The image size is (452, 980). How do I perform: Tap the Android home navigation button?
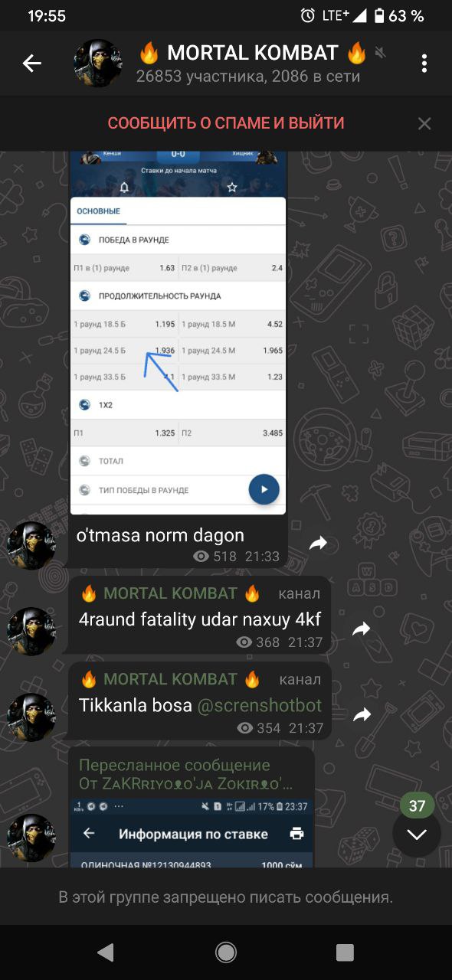[226, 952]
